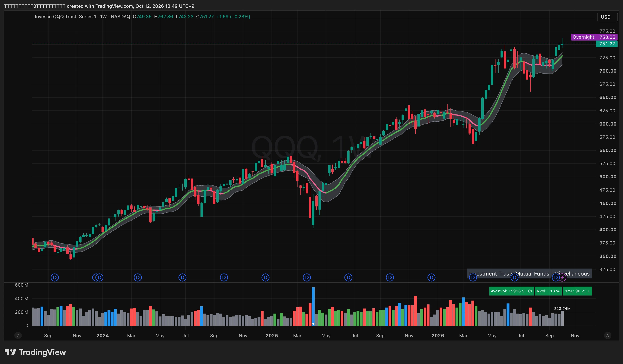Toggle auto scale with the A button

coord(608,336)
